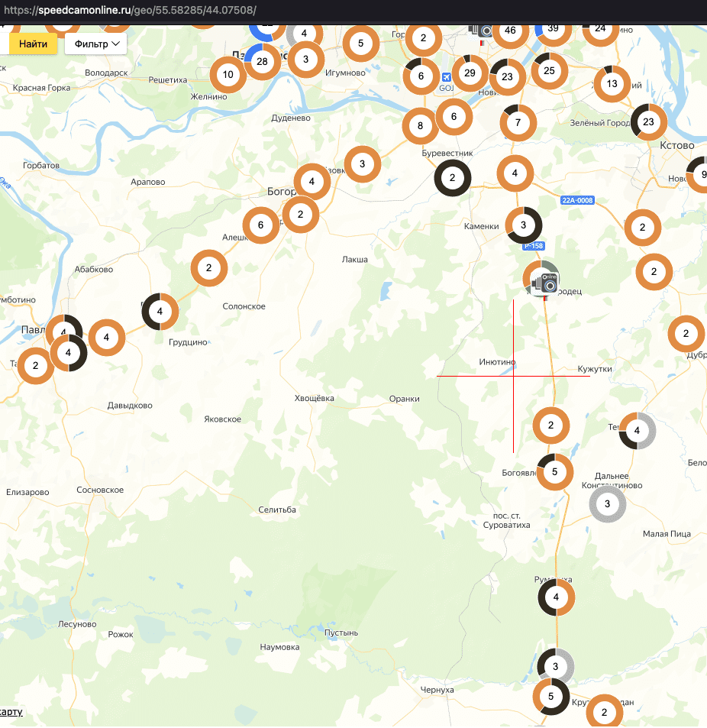Open the 13-camera cluster marker
Image resolution: width=707 pixels, height=728 pixels.
[612, 83]
